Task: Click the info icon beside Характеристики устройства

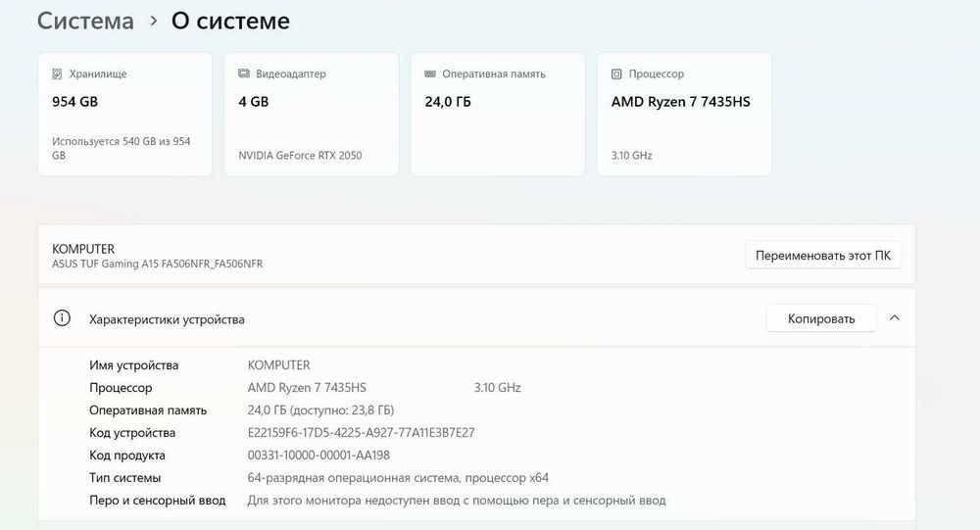Action: [62, 318]
